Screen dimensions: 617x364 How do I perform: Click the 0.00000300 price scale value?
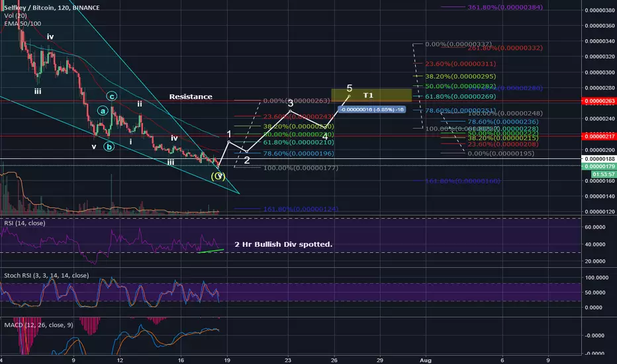[x=599, y=72]
